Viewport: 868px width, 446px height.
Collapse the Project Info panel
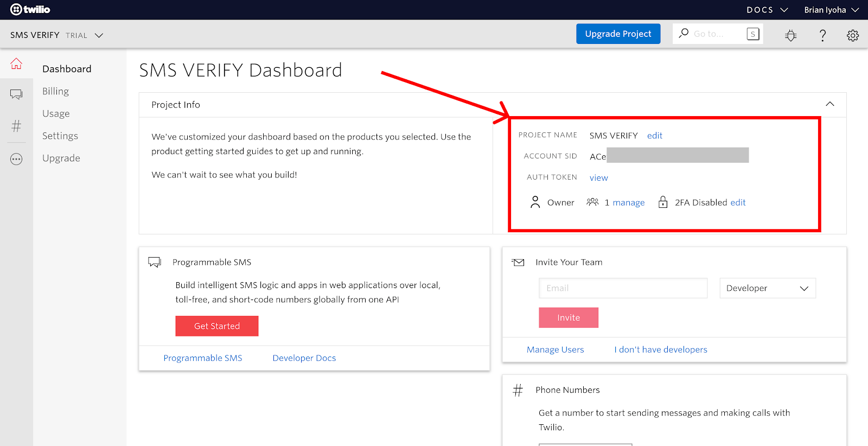(x=830, y=104)
